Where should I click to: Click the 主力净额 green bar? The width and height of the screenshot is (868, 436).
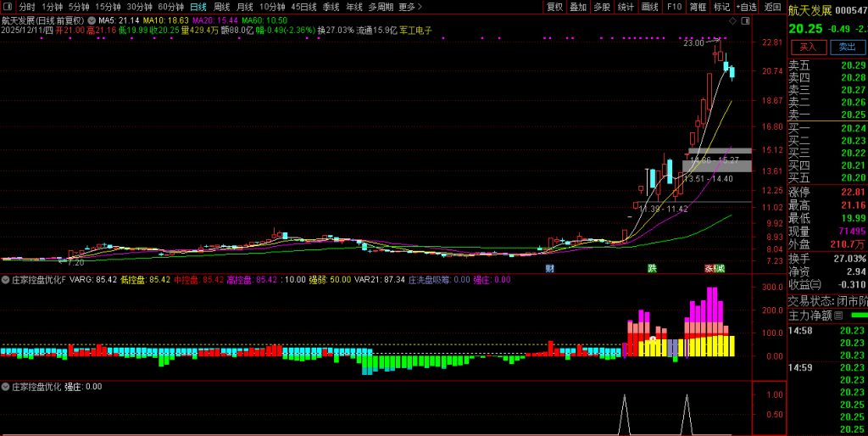[x=860, y=316]
